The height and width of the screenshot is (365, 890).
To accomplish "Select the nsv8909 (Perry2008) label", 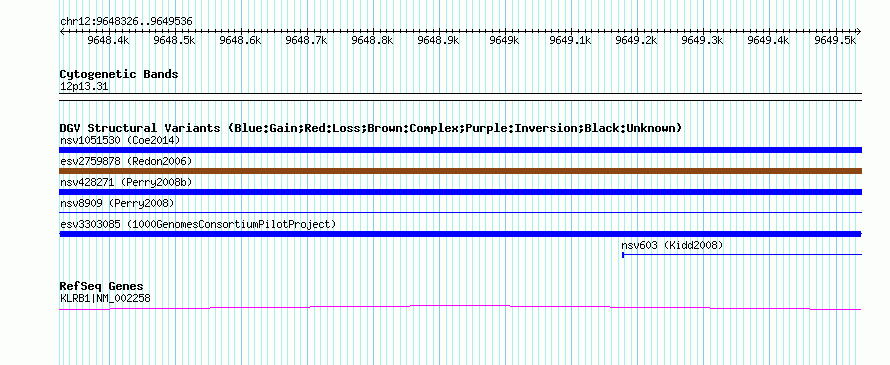I will pyautogui.click(x=117, y=203).
